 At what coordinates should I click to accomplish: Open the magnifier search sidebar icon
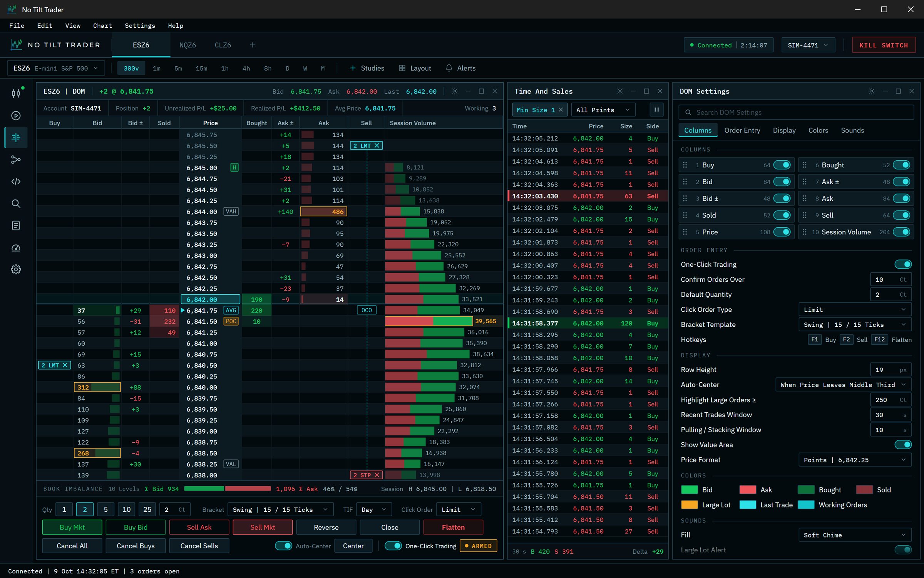coord(16,203)
